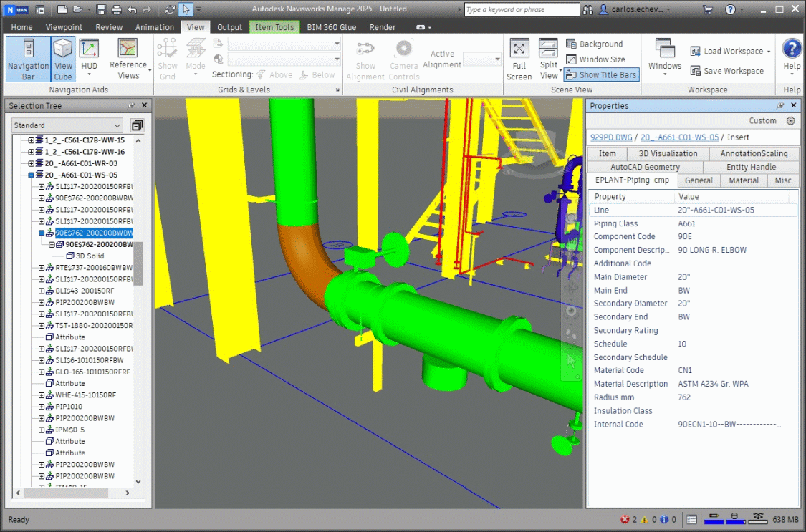Open the Animation ribbon tab
Screen dimensions: 806x532
click(x=155, y=27)
